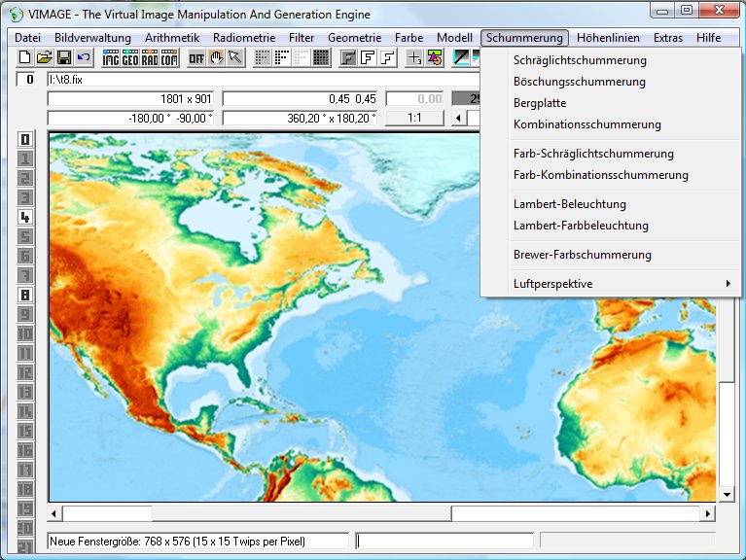Viewport: 746px width, 560px height.
Task: Click the IMG toolbar icon
Action: [x=111, y=58]
